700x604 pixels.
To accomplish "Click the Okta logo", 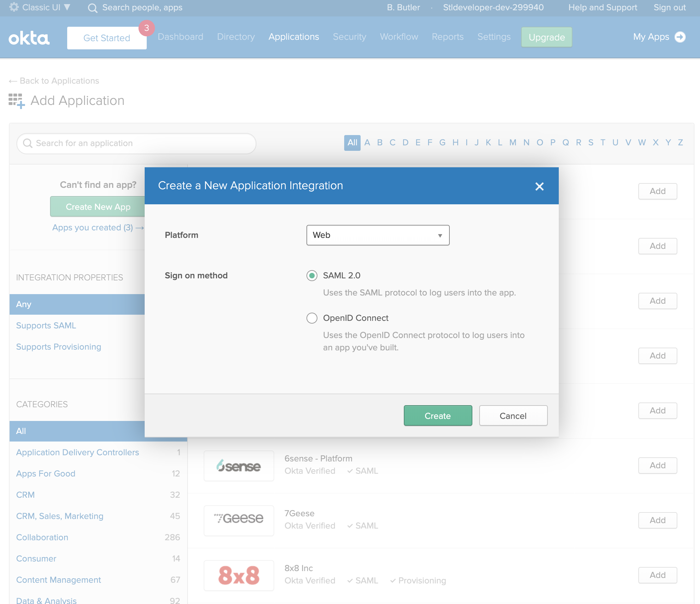I will (x=29, y=38).
